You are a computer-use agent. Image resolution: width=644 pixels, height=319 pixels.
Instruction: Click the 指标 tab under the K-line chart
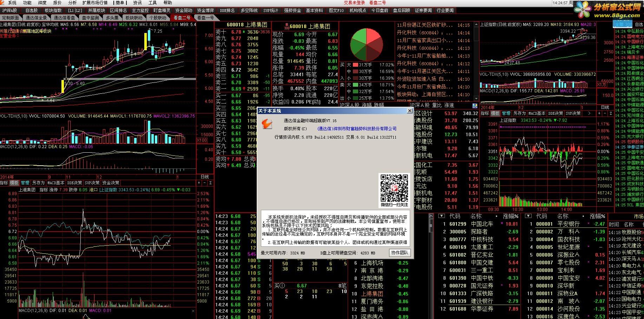point(4,183)
